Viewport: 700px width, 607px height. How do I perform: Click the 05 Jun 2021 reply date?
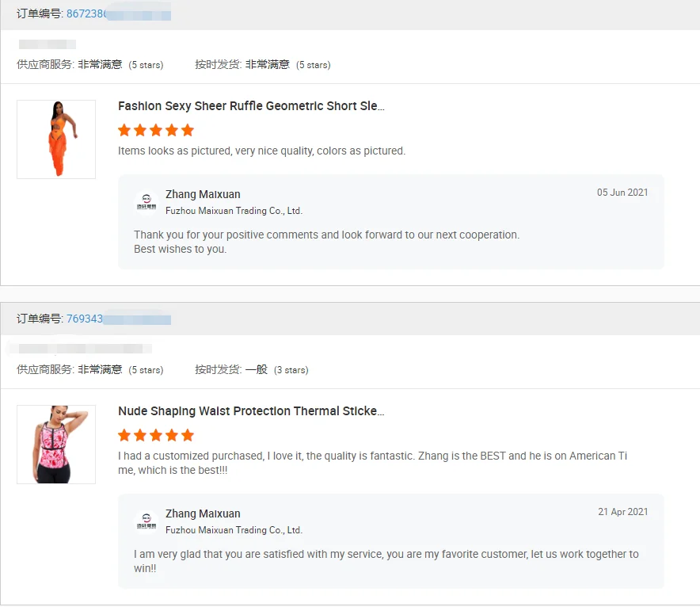tap(622, 193)
